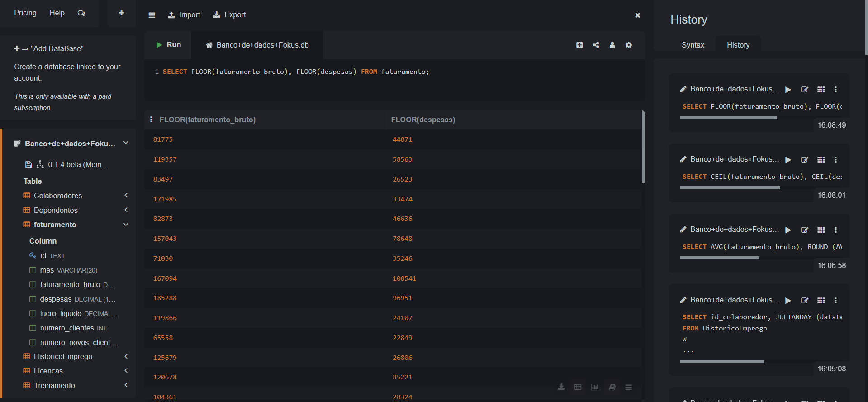Edit the AVG history query
This screenshot has width=868, height=402.
point(805,230)
